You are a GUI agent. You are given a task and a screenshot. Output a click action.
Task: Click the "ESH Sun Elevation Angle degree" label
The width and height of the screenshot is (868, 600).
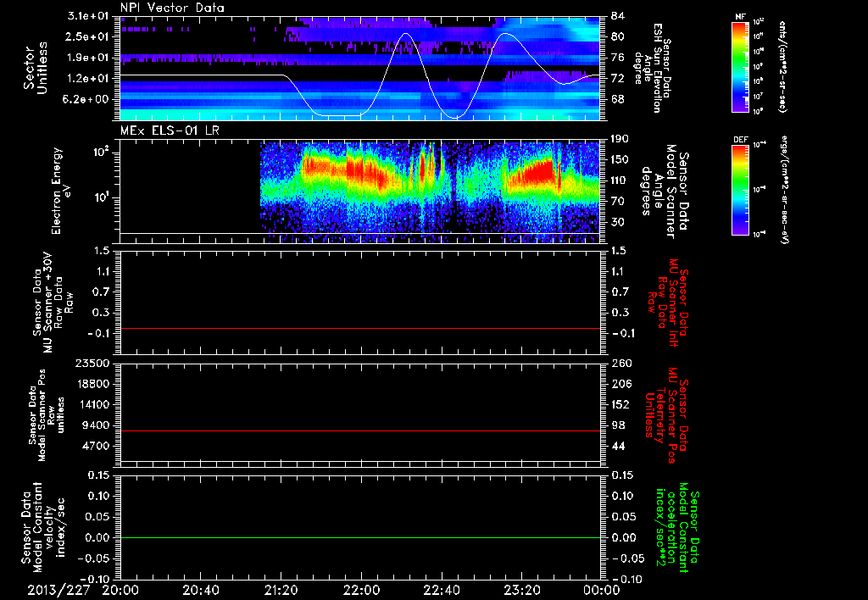pos(652,68)
